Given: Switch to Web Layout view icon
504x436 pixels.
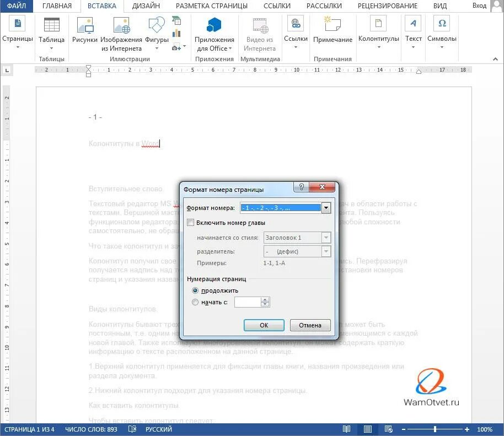Looking at the screenshot, I should pos(388,429).
